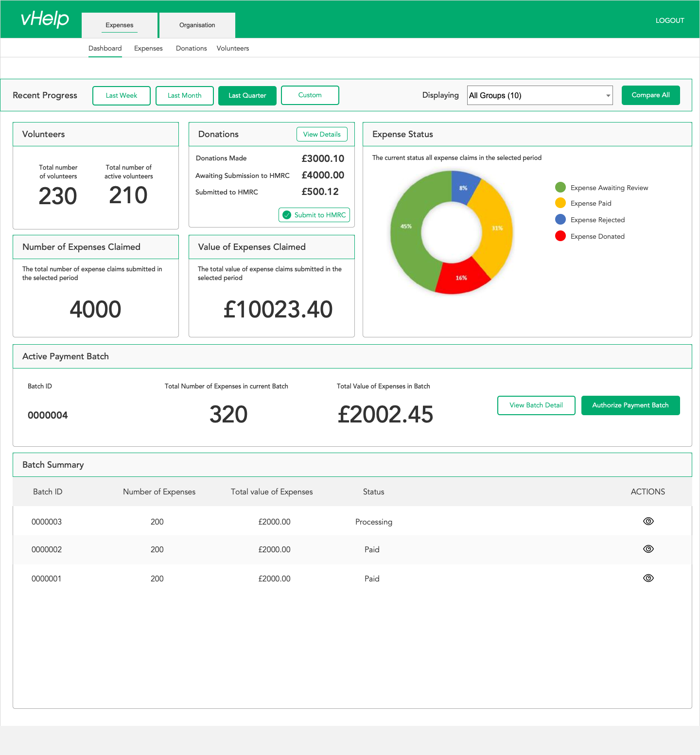Click the Compare All button

pyautogui.click(x=651, y=95)
